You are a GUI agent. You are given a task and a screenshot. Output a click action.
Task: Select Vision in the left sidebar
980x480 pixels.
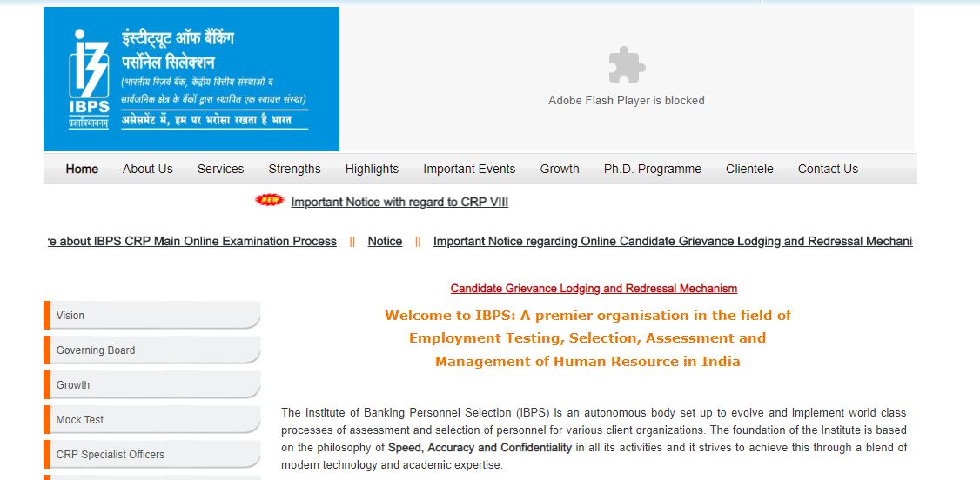click(152, 316)
